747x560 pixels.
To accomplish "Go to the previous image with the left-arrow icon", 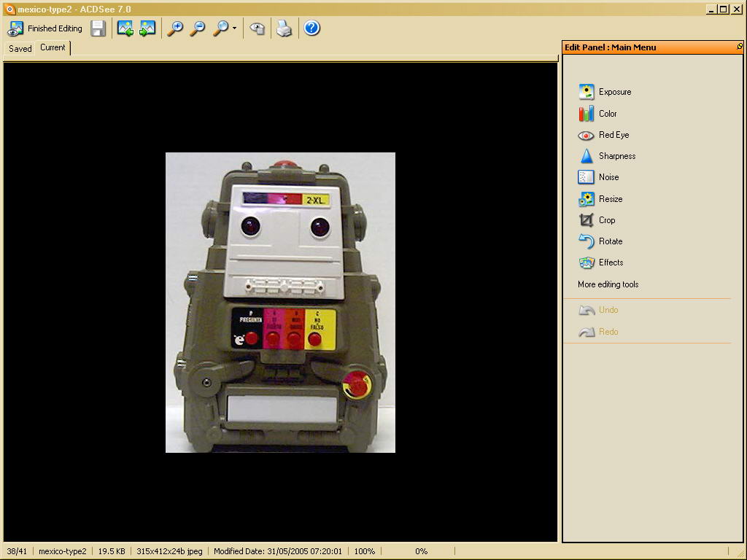I will 125,28.
